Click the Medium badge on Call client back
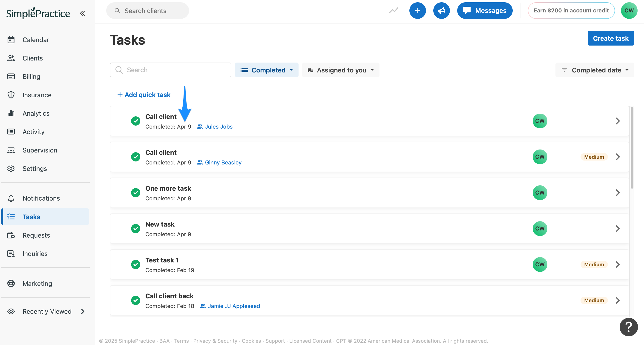The width and height of the screenshot is (644, 345). click(x=594, y=300)
